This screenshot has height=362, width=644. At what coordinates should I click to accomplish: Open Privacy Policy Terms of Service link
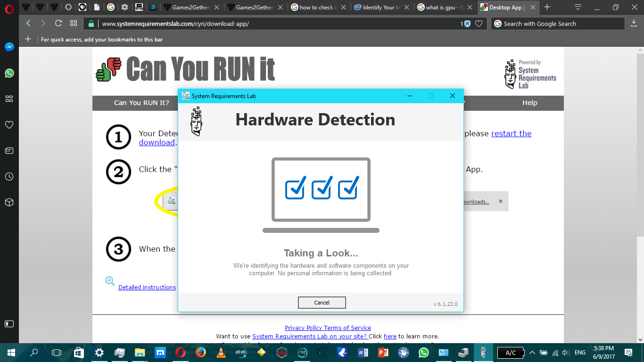point(328,328)
